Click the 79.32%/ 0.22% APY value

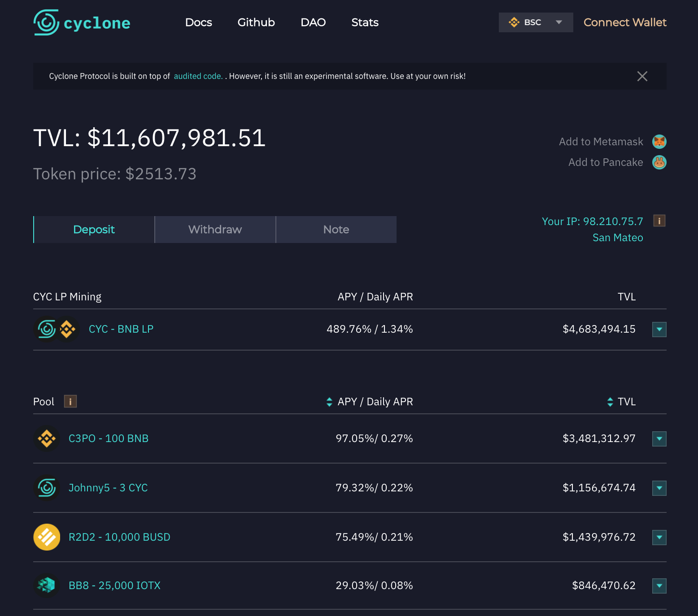click(x=374, y=488)
